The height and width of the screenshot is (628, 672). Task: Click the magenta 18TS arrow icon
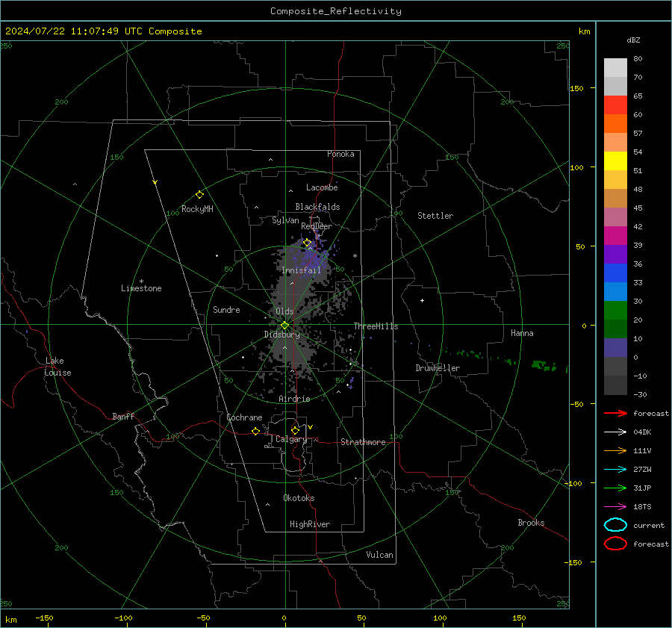pyautogui.click(x=615, y=507)
